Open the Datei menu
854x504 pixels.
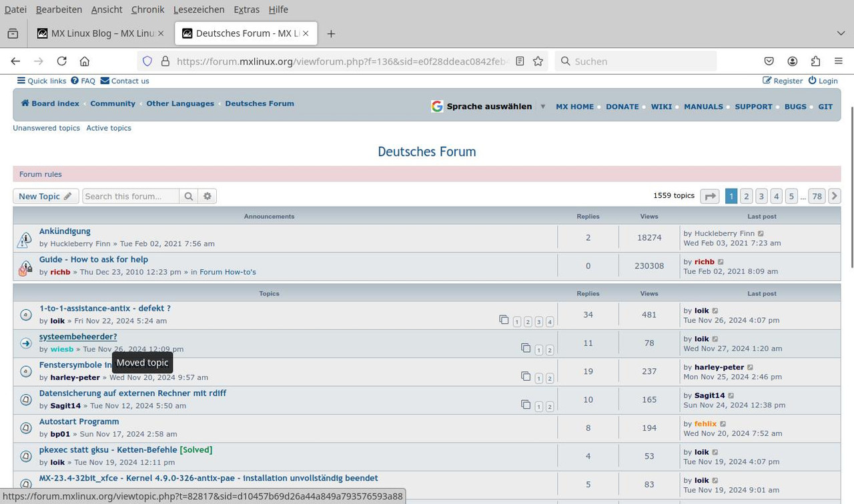pyautogui.click(x=15, y=9)
